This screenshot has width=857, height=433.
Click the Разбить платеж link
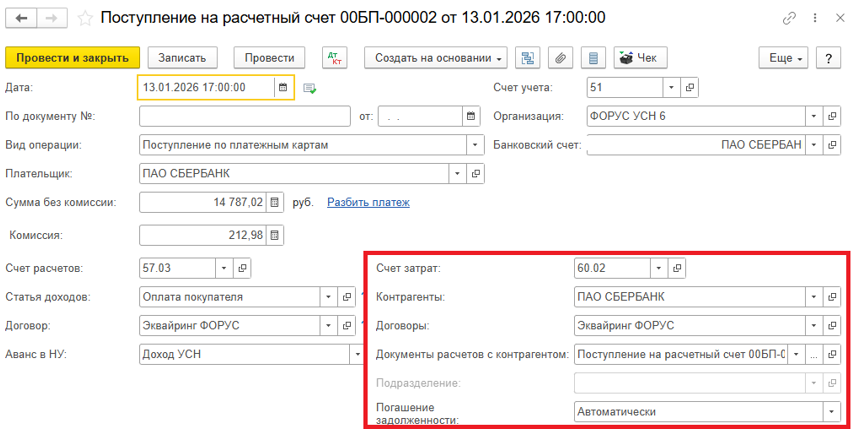pyautogui.click(x=368, y=203)
